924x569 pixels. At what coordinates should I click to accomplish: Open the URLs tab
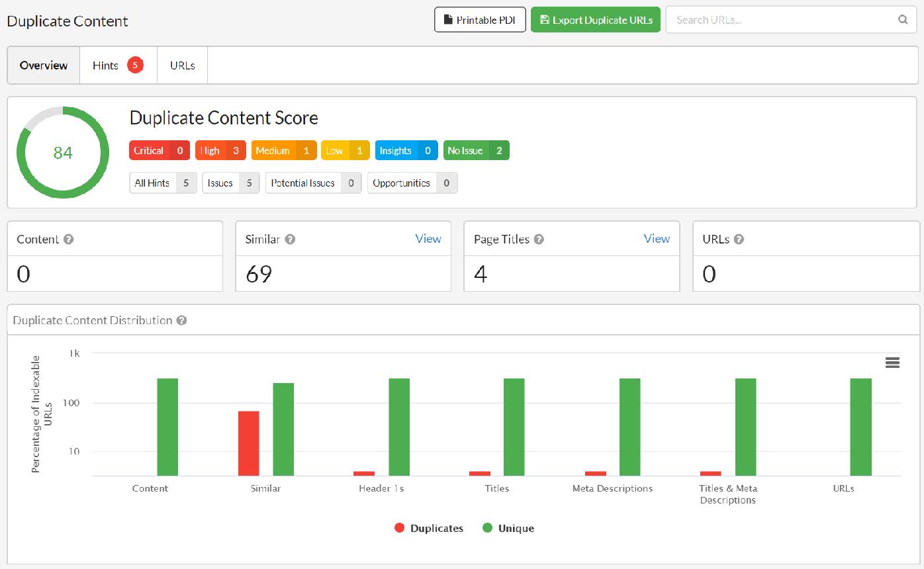pos(182,66)
